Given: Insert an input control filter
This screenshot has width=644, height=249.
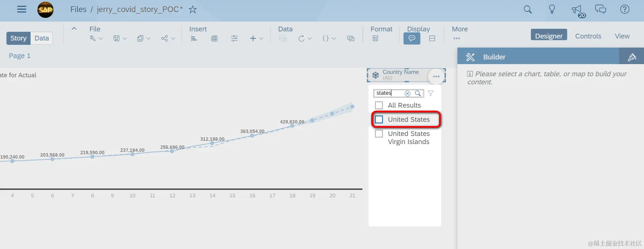Looking at the screenshot, I should click(x=234, y=38).
